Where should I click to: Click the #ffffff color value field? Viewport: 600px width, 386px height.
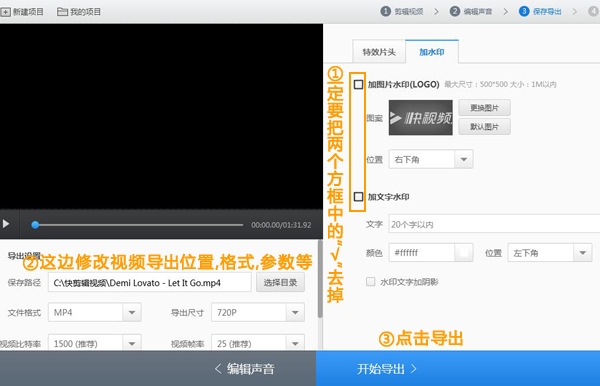(x=422, y=252)
